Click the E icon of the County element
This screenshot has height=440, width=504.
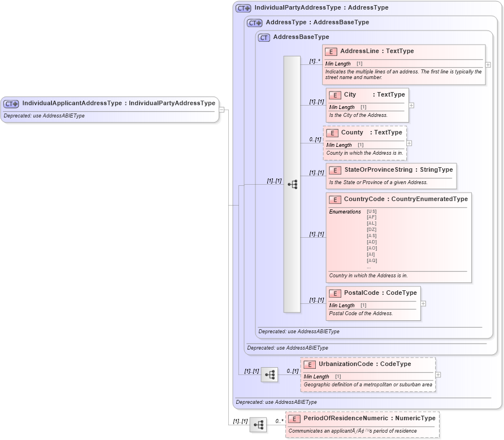[x=332, y=133]
